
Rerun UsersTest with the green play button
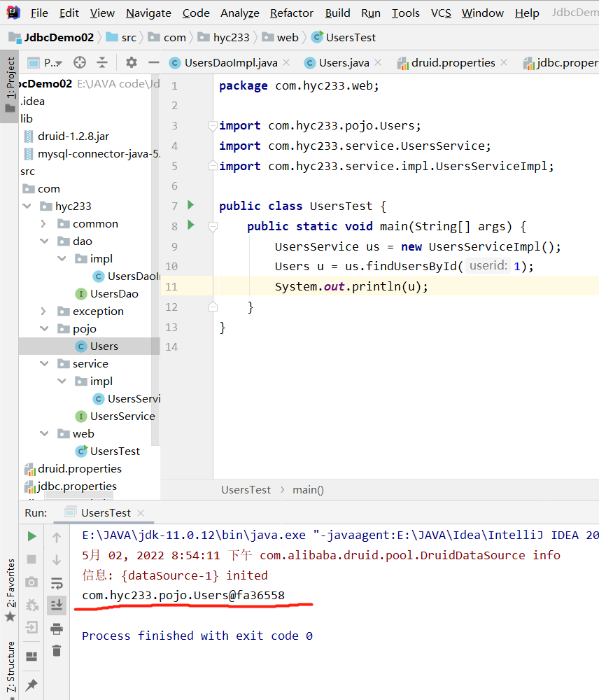point(31,536)
